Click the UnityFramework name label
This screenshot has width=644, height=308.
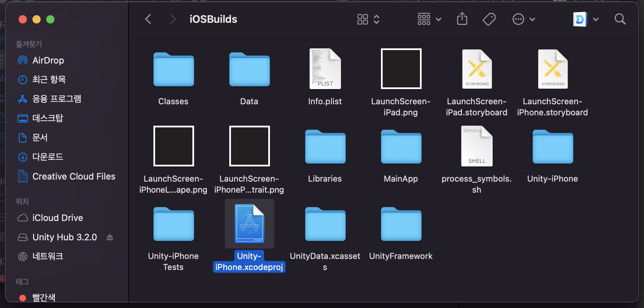[x=401, y=256]
